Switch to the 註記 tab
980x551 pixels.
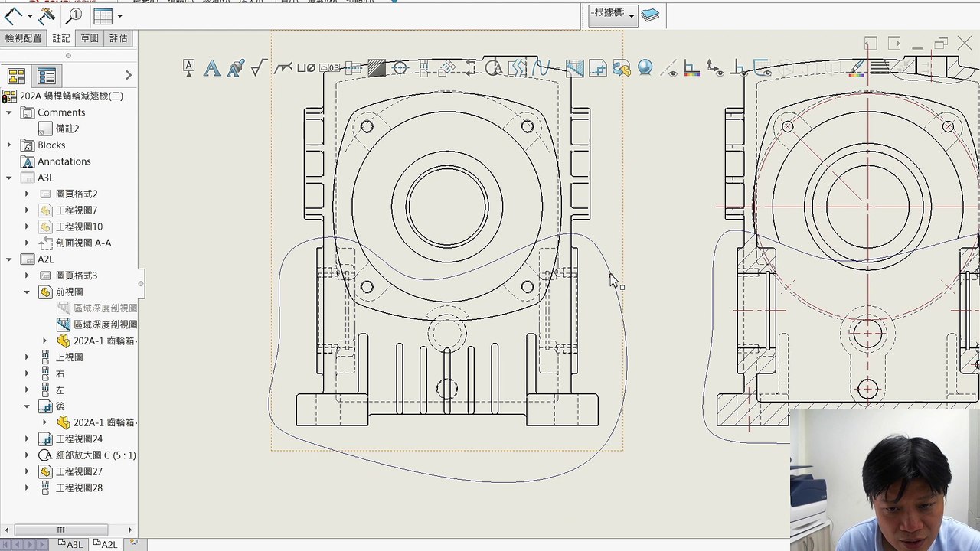tap(61, 38)
